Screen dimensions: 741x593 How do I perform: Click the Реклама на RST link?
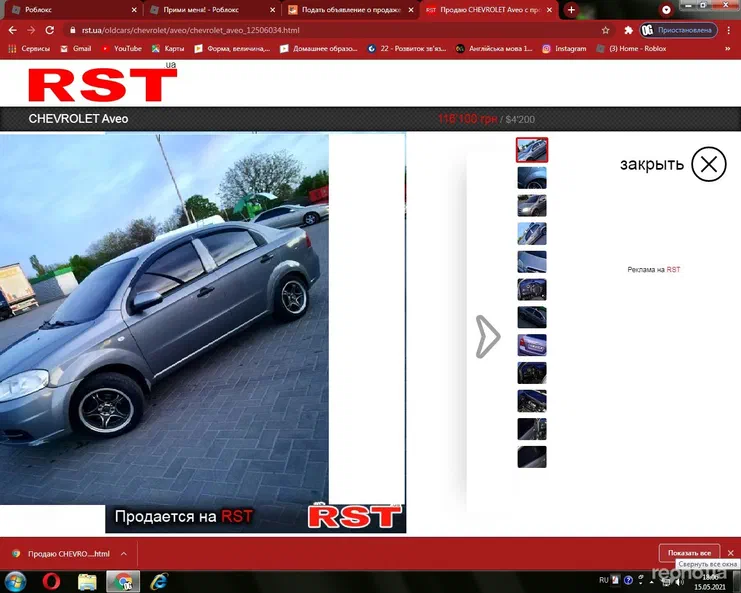click(x=654, y=269)
